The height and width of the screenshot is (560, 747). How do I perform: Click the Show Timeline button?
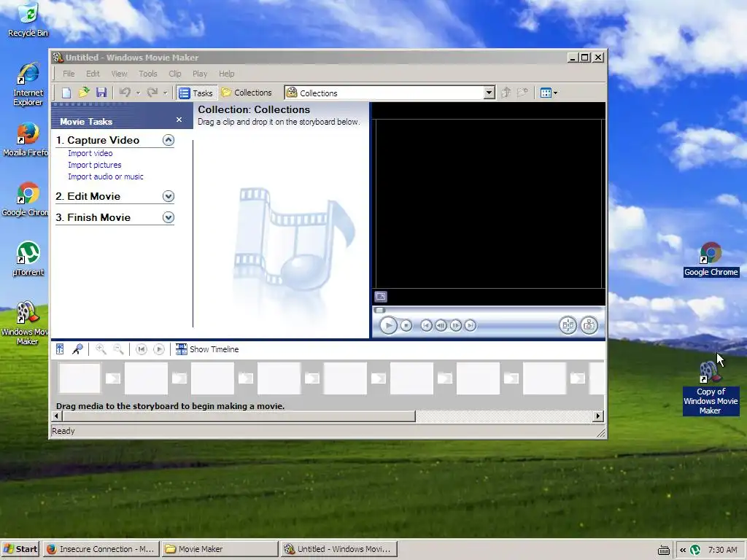[x=207, y=349]
